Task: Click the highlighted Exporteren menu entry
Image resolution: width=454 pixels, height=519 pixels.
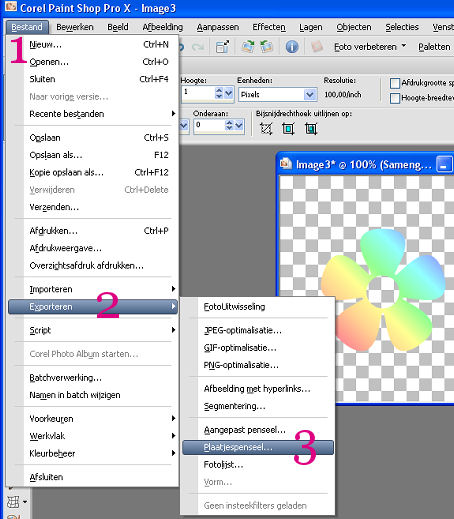Action: click(93, 306)
